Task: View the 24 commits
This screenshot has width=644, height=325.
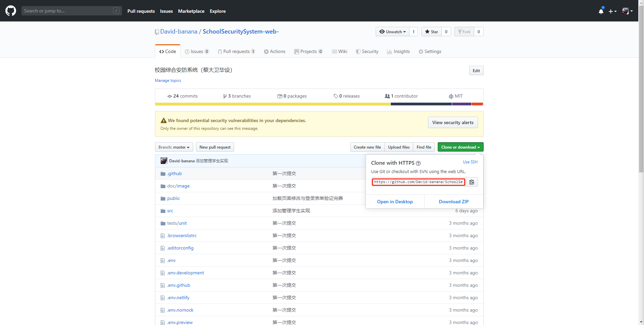Action: [x=182, y=96]
